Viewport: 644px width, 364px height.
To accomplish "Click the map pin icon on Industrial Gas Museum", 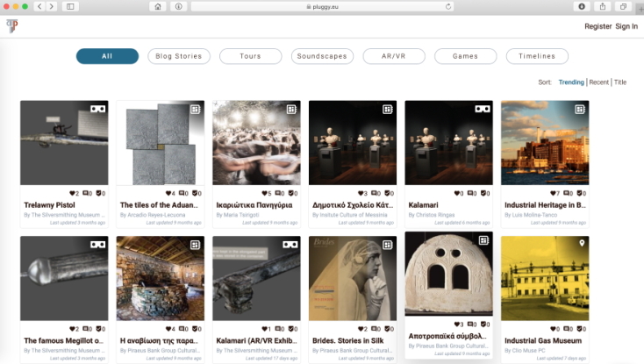I will click(580, 243).
